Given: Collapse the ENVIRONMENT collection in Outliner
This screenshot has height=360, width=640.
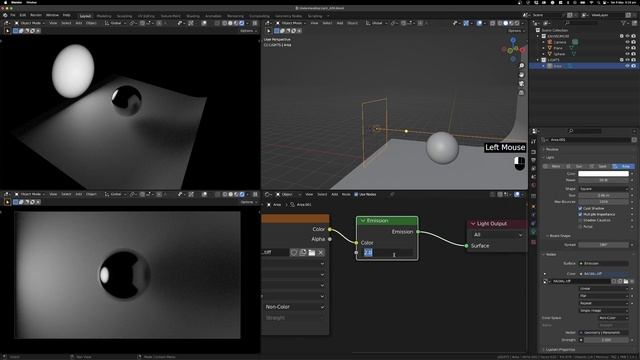Looking at the screenshot, I should point(538,36).
